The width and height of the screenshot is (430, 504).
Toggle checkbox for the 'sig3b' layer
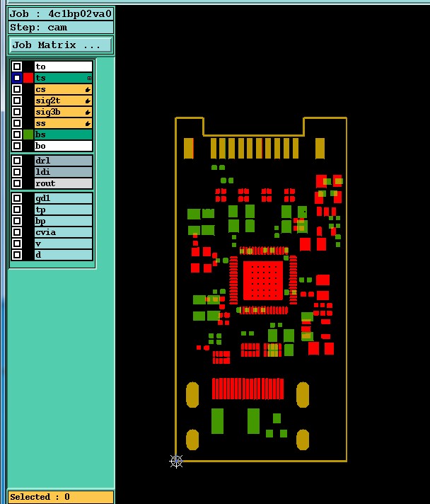(x=17, y=112)
